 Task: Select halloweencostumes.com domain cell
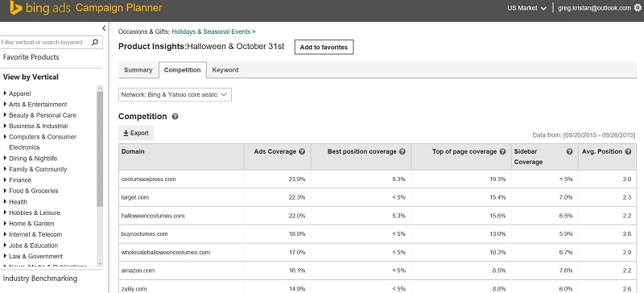(x=181, y=216)
